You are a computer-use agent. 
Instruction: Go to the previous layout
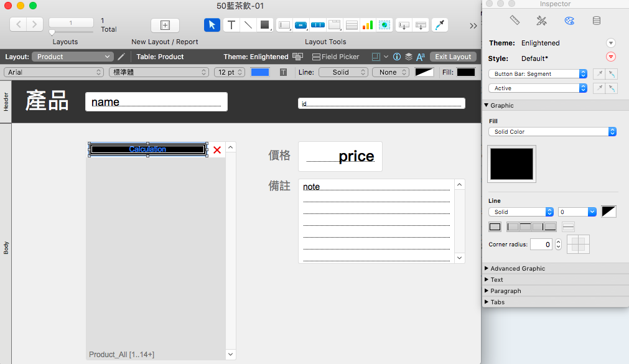[x=19, y=24]
